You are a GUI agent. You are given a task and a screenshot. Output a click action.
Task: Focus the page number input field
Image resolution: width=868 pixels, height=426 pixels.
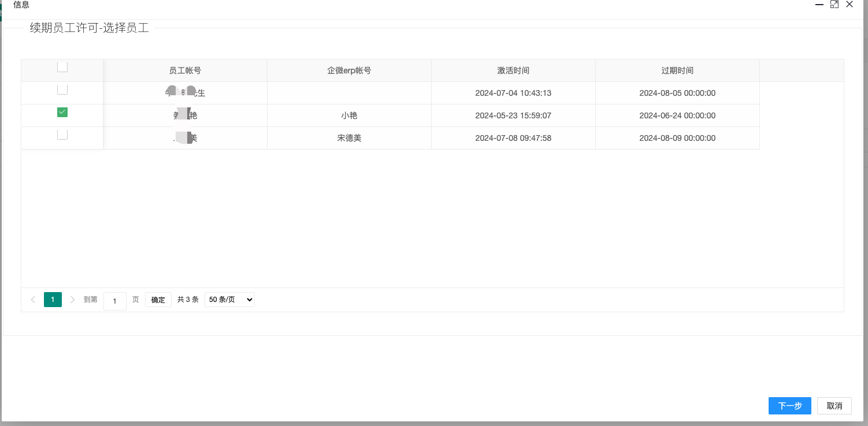tap(115, 301)
